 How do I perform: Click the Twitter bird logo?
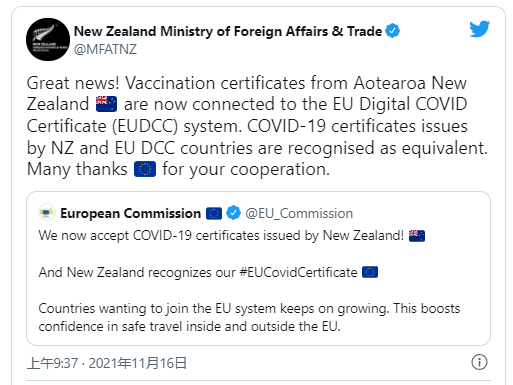(479, 29)
